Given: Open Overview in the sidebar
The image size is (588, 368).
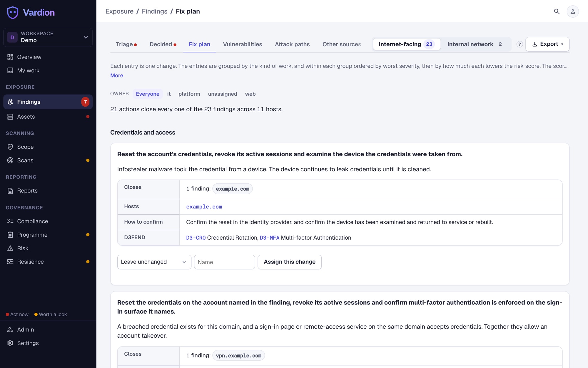Looking at the screenshot, I should click(48, 57).
